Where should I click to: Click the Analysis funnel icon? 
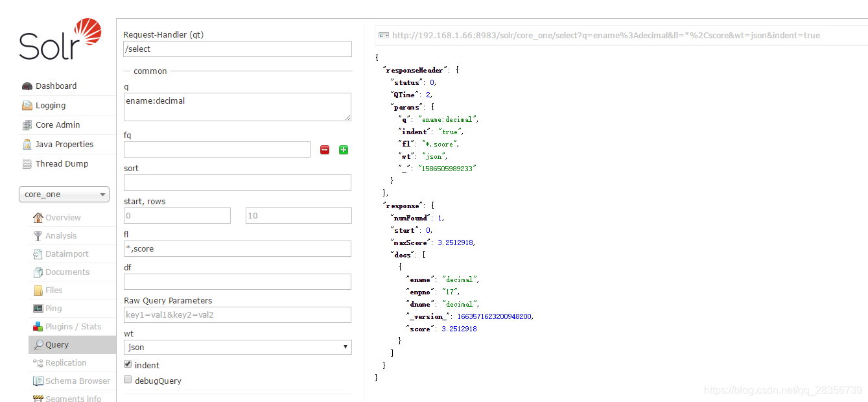coord(38,235)
